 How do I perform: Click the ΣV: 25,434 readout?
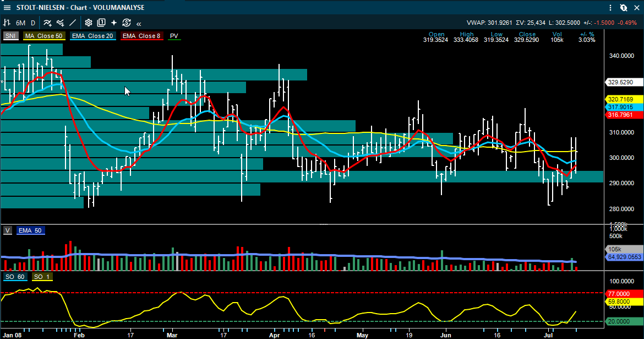(531, 23)
